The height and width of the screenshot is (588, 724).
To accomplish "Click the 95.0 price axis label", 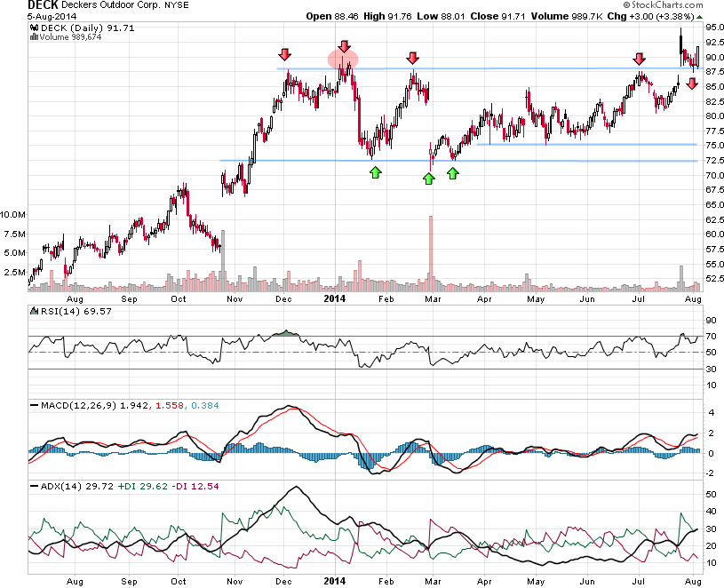I will coord(714,27).
